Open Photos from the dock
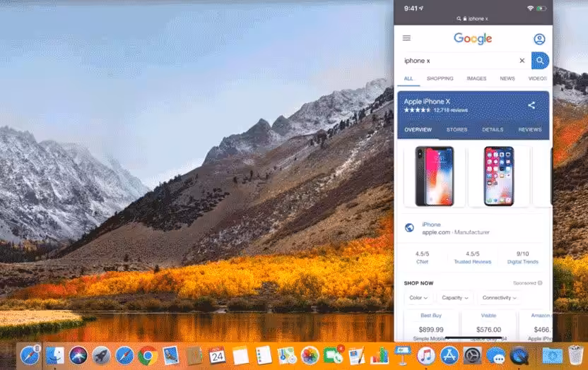 pos(310,355)
